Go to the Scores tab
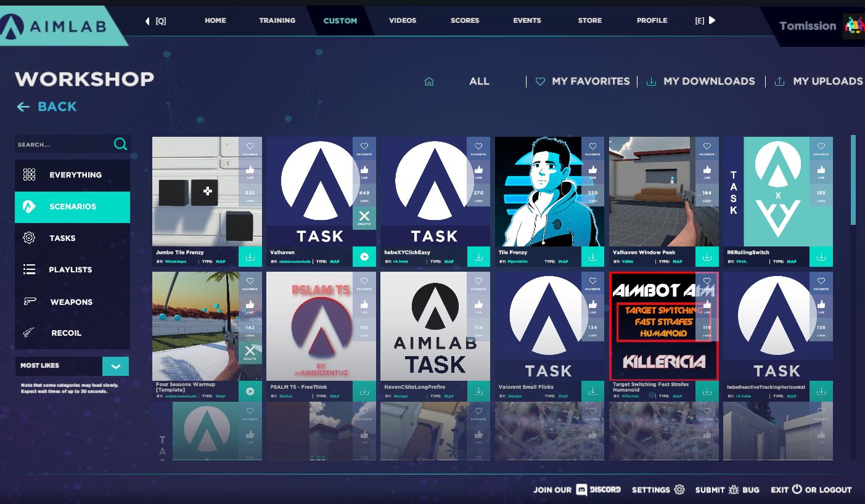This screenshot has height=504, width=865. 465,20
